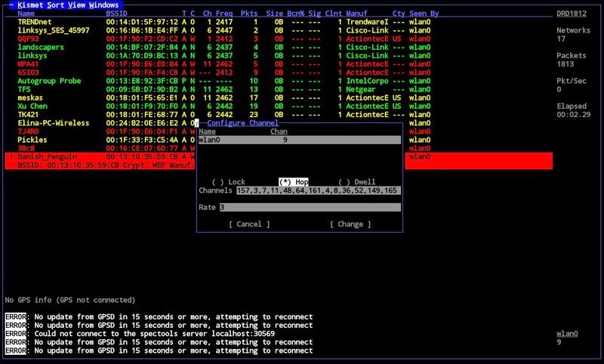
Task: Click the No GPS info status line
Action: click(x=70, y=300)
